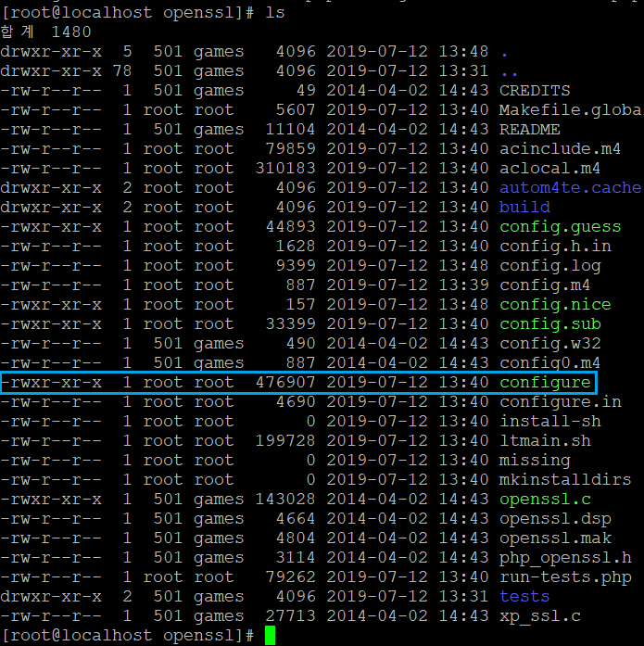Select run-tests.php file name
Viewport: 644px width, 646px height.
(x=565, y=577)
